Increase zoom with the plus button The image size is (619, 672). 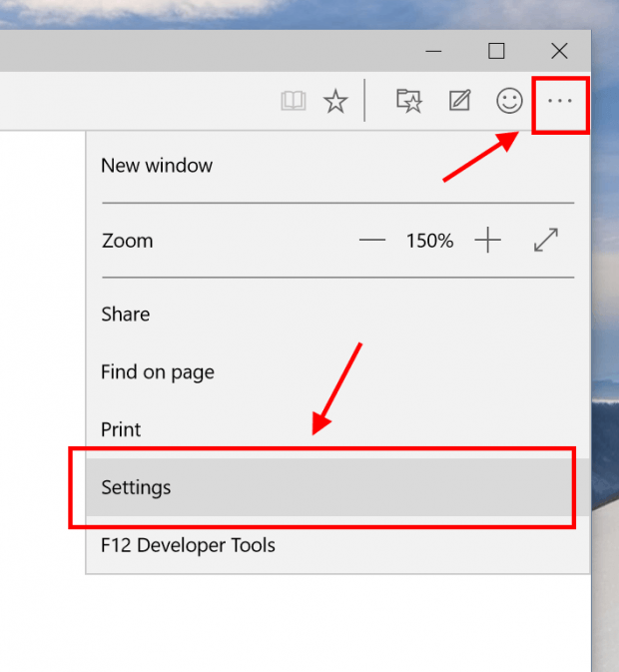[x=487, y=240]
